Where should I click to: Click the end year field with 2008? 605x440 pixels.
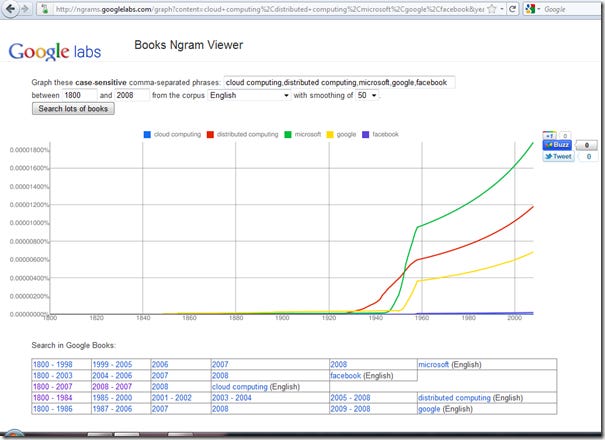(x=132, y=95)
